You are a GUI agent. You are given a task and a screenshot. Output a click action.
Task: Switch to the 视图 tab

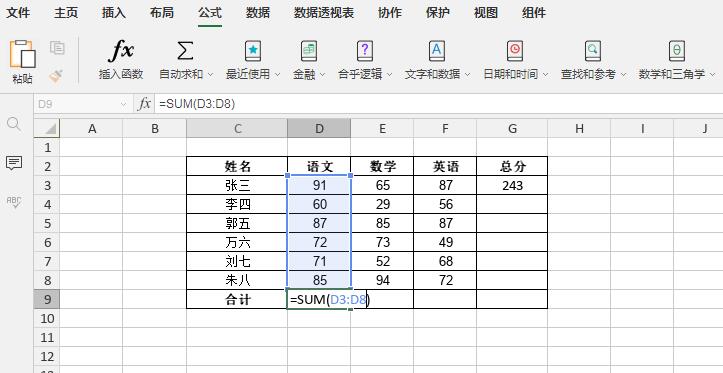pyautogui.click(x=486, y=13)
